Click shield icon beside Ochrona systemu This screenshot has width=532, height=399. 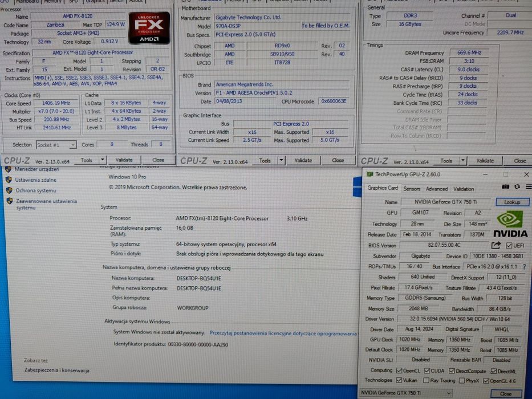click(9, 190)
